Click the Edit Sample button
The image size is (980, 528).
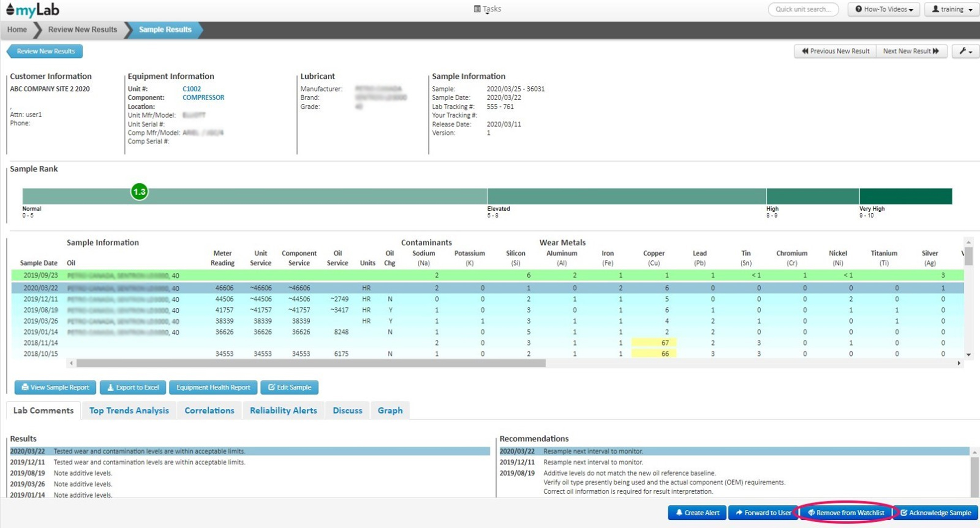pos(289,387)
